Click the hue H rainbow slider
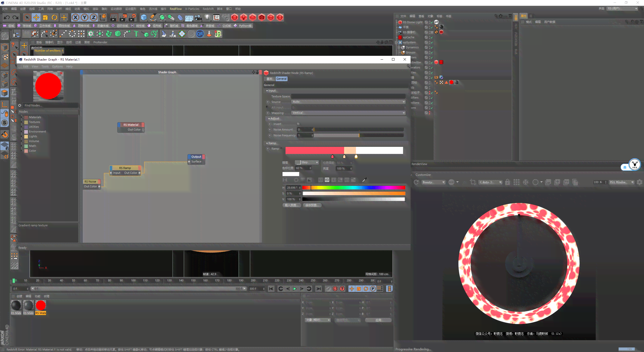 pyautogui.click(x=354, y=188)
